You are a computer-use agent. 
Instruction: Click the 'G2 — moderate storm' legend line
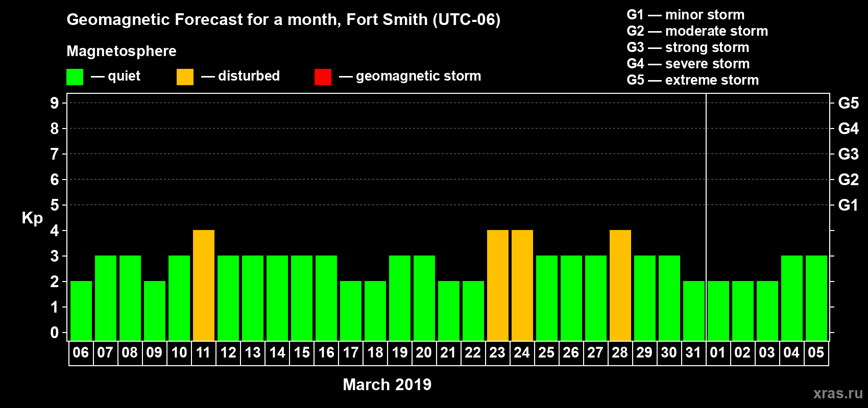coord(697,31)
